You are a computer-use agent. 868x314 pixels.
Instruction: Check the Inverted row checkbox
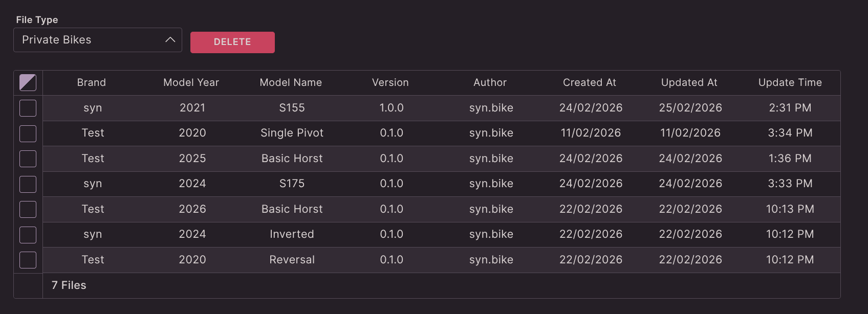pyautogui.click(x=28, y=235)
